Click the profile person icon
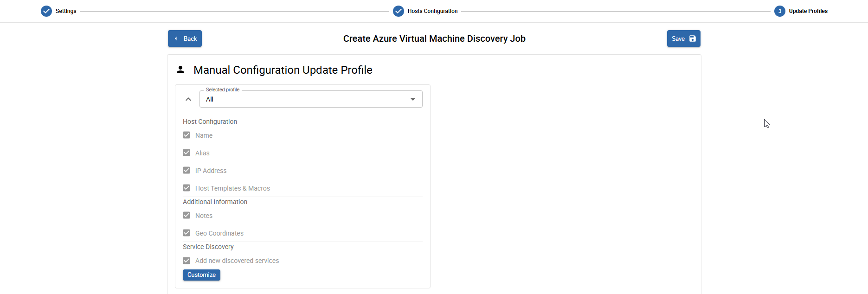 pyautogui.click(x=180, y=70)
